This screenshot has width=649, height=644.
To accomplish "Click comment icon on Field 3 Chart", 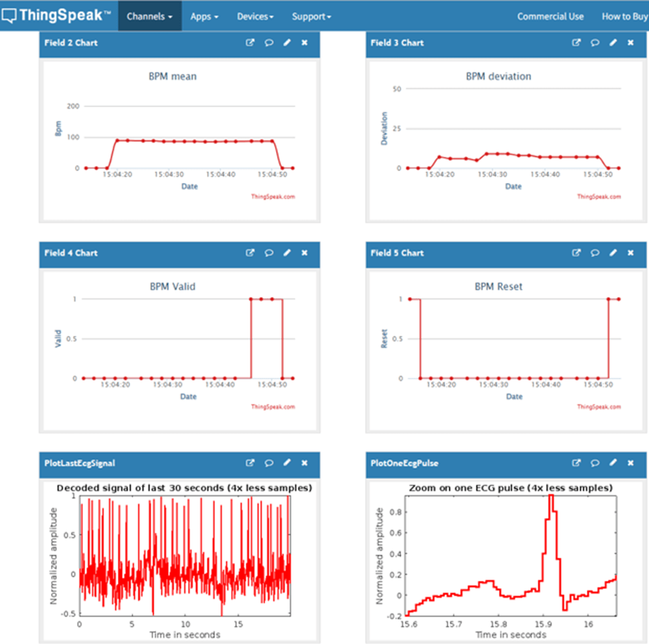I will pos(595,43).
